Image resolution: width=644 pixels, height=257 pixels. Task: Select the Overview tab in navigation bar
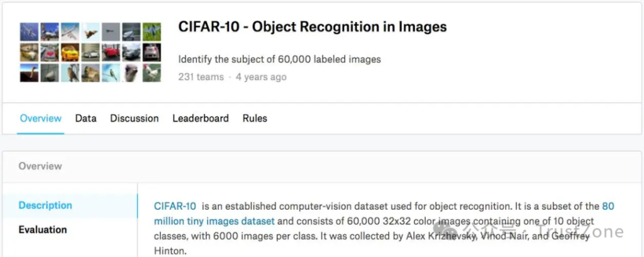click(41, 118)
